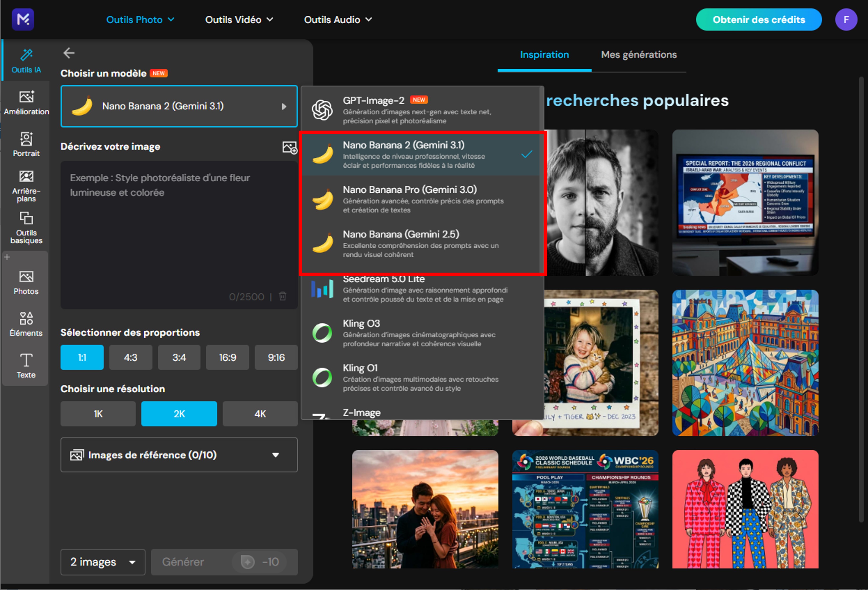This screenshot has height=590, width=868.
Task: Choose the 4K resolution
Action: pos(260,414)
